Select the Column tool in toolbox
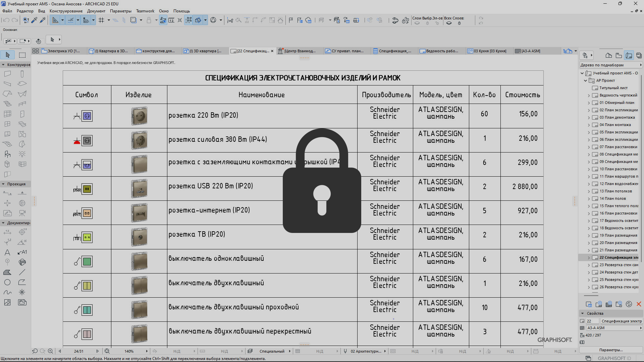 pos(22,74)
